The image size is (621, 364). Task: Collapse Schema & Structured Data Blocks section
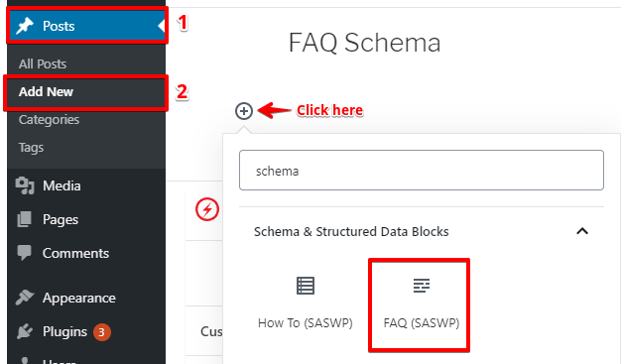click(x=582, y=231)
